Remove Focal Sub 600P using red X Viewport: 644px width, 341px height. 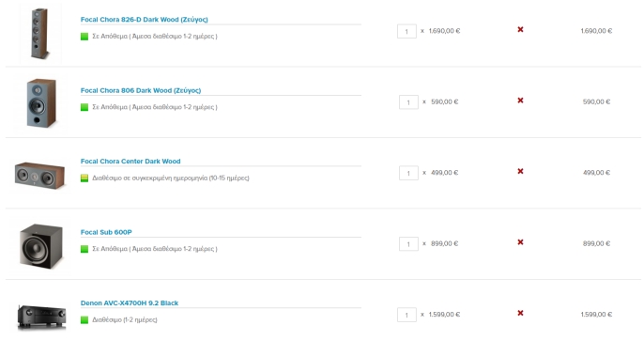[520, 242]
